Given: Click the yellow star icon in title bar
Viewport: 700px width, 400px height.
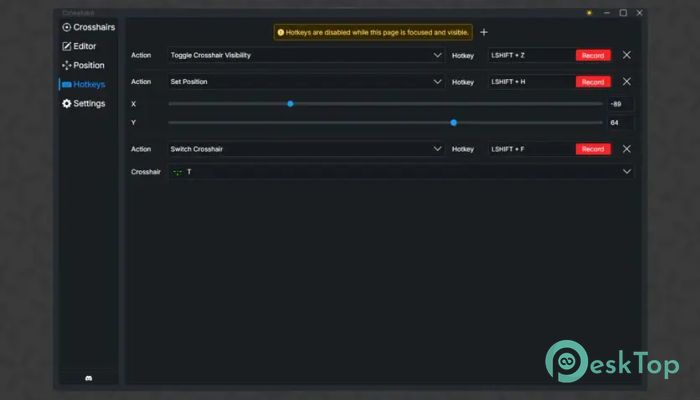Looking at the screenshot, I should pos(589,13).
